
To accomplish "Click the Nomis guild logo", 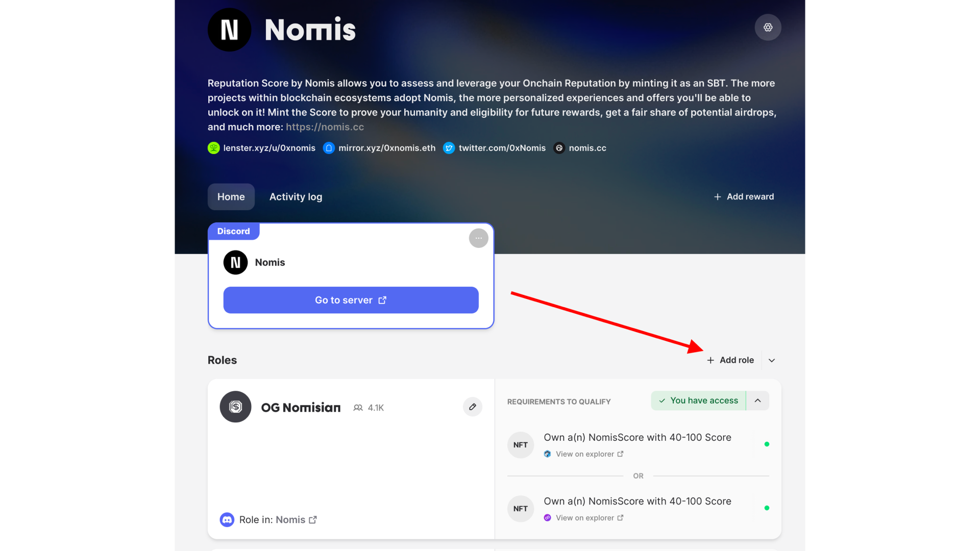I will pyautogui.click(x=229, y=30).
